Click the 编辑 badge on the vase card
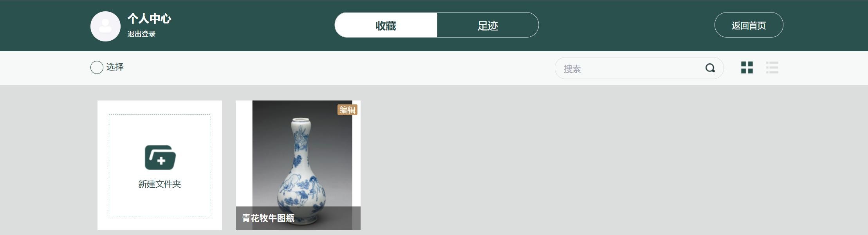Viewport: 868px width, 235px height. (347, 110)
